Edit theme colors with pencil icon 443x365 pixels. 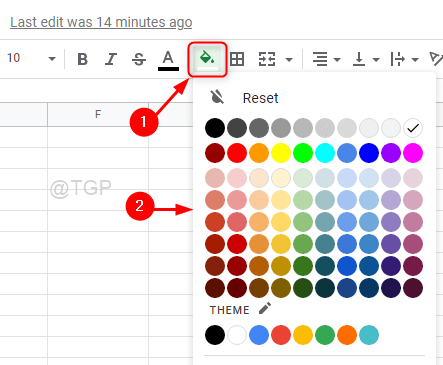pyautogui.click(x=265, y=309)
